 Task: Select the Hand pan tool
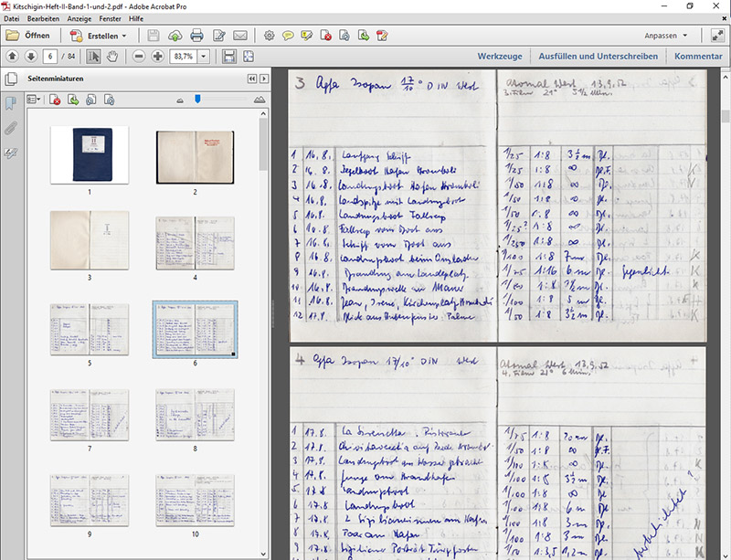click(113, 57)
